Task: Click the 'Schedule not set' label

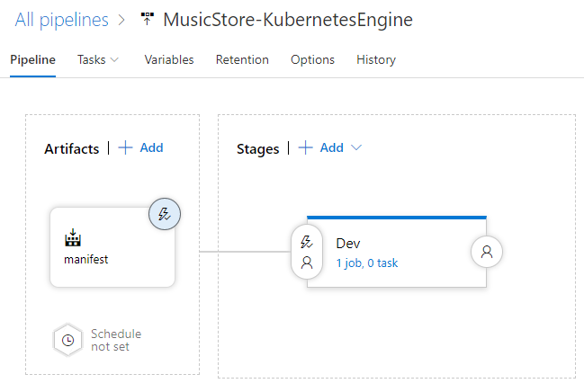Action: click(x=115, y=340)
